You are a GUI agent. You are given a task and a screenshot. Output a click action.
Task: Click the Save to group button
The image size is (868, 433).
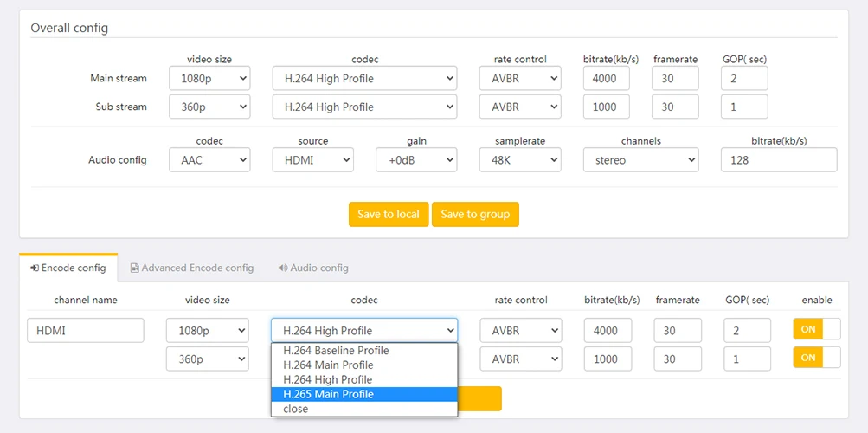coord(475,214)
